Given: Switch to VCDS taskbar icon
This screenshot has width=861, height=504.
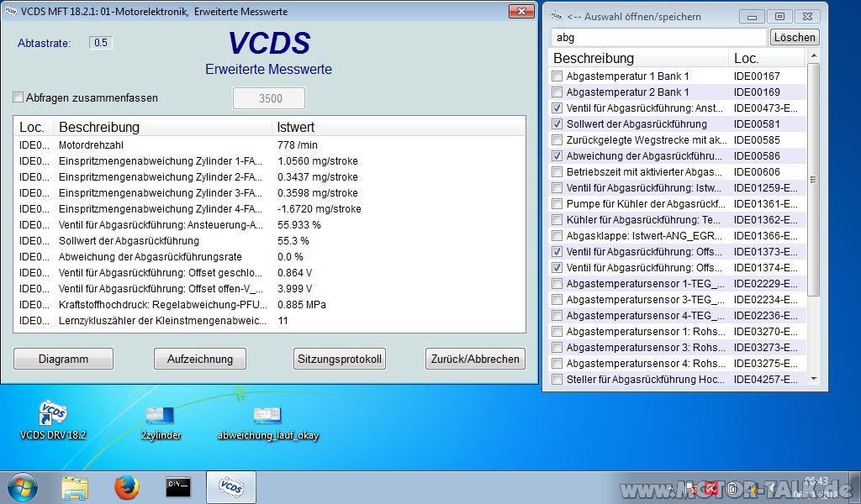Looking at the screenshot, I should click(230, 487).
